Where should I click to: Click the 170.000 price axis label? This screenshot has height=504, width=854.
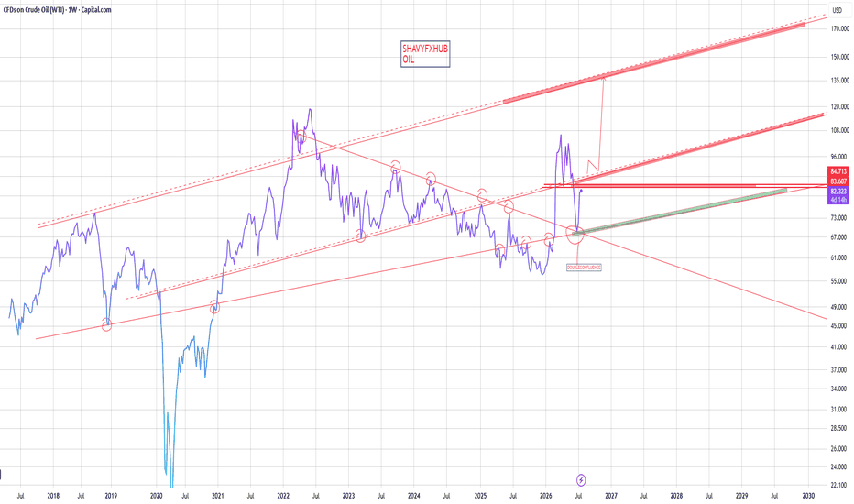tap(840, 29)
